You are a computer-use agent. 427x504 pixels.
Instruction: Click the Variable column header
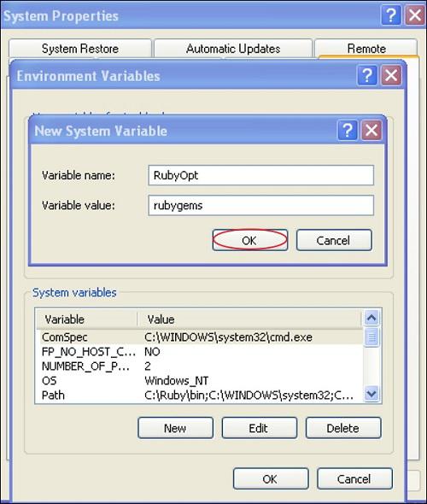point(87,319)
